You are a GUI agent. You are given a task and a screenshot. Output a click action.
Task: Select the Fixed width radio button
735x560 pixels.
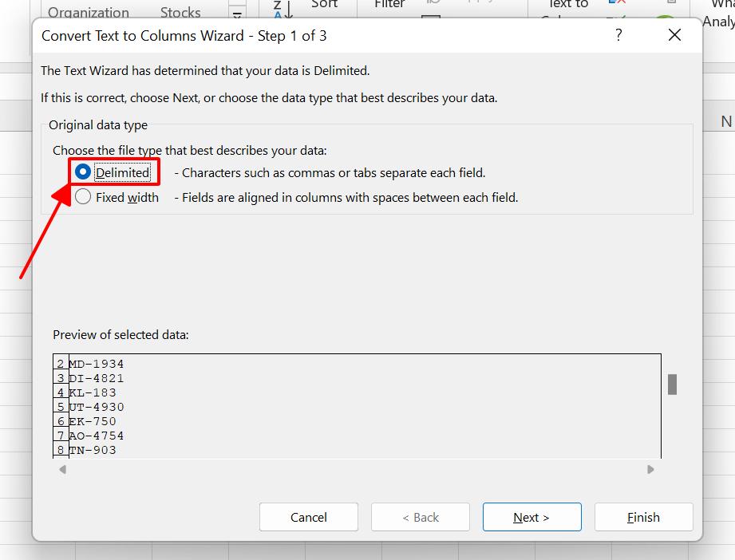pos(83,197)
